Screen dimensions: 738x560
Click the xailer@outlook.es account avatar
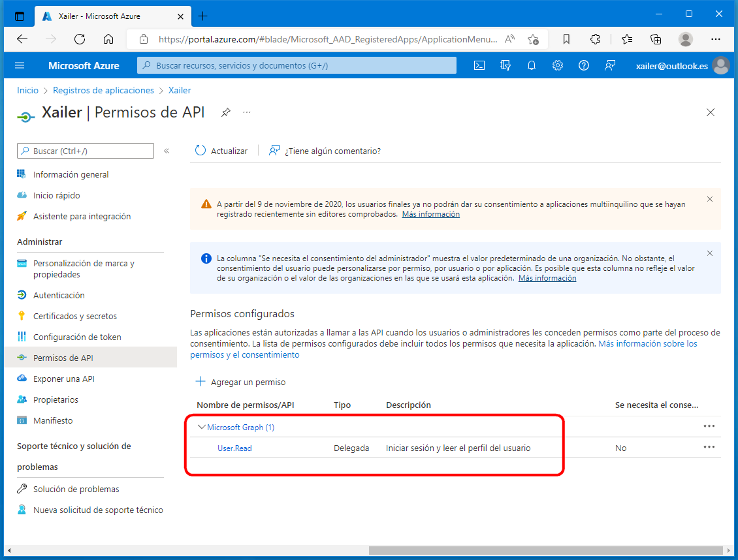(720, 65)
